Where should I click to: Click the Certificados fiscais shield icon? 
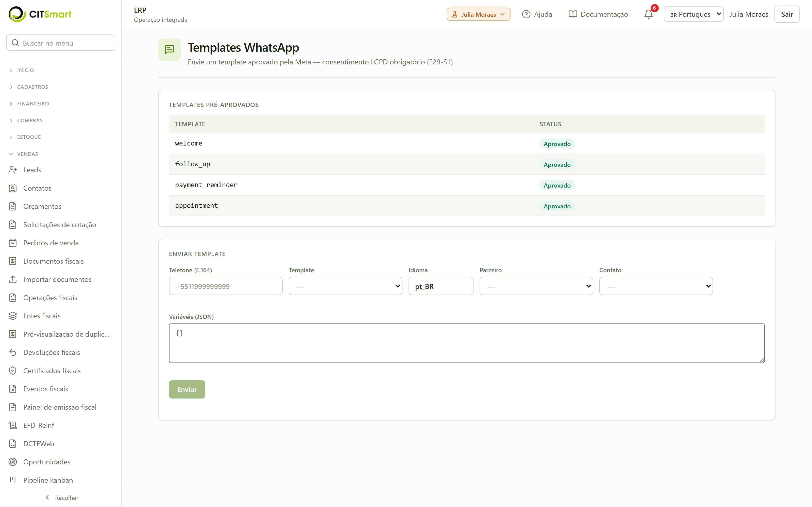click(x=13, y=371)
